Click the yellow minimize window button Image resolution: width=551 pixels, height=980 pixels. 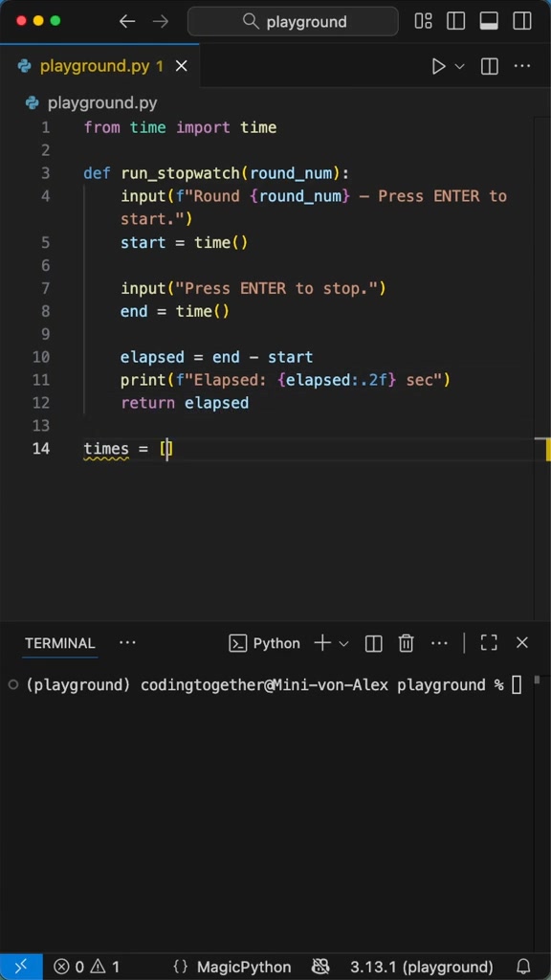tap(38, 21)
